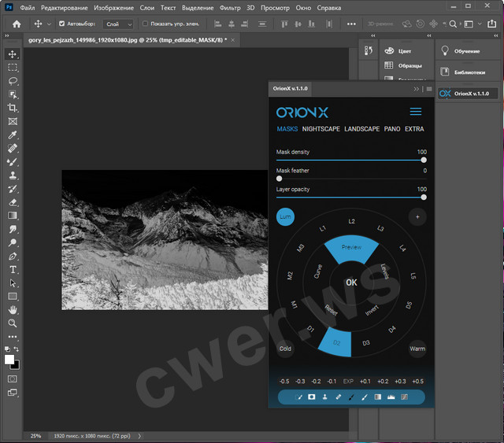504x443 pixels.
Task: Open the Слой auto-select dropdown
Action: [118, 24]
